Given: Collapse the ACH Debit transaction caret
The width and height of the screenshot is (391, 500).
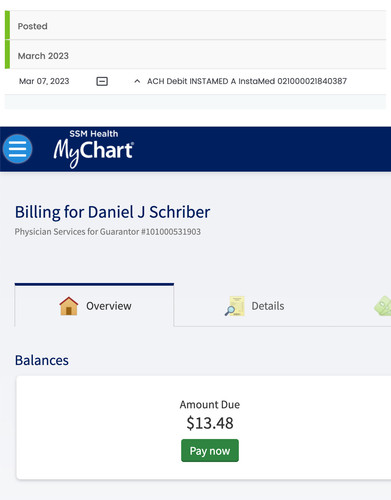Looking at the screenshot, I should [137, 81].
